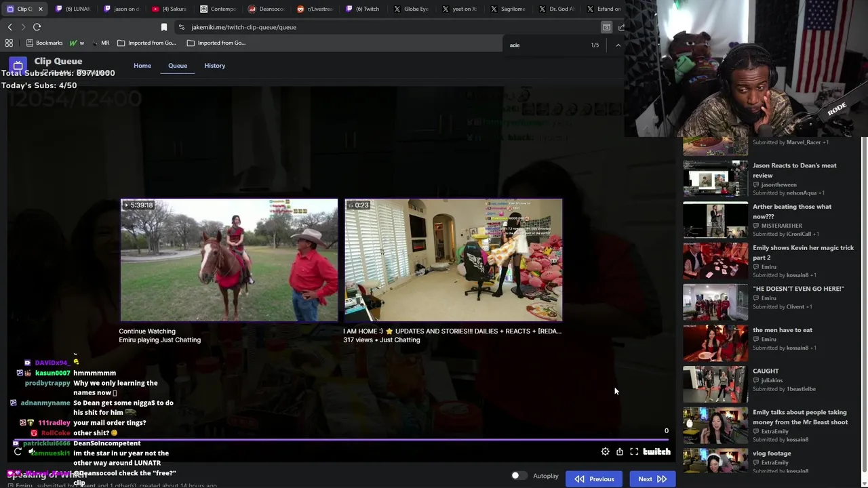Switch to the Esfand on X tab

point(604,9)
